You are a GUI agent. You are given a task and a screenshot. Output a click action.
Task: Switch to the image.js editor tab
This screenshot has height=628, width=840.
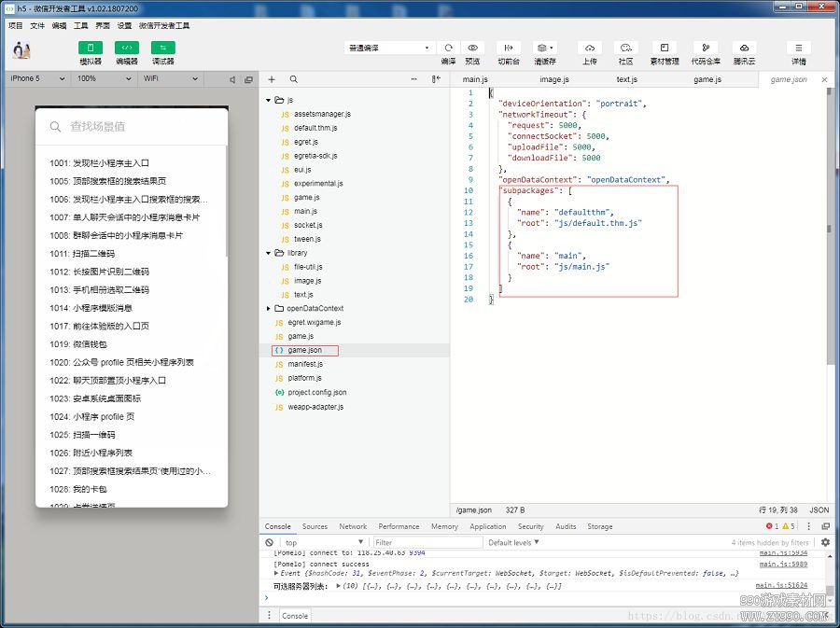tap(553, 79)
